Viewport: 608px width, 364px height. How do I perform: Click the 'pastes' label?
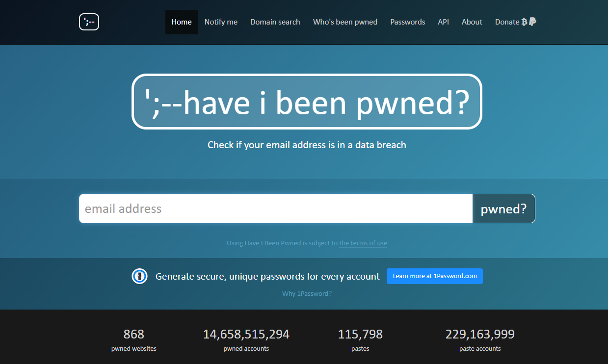[x=360, y=349]
